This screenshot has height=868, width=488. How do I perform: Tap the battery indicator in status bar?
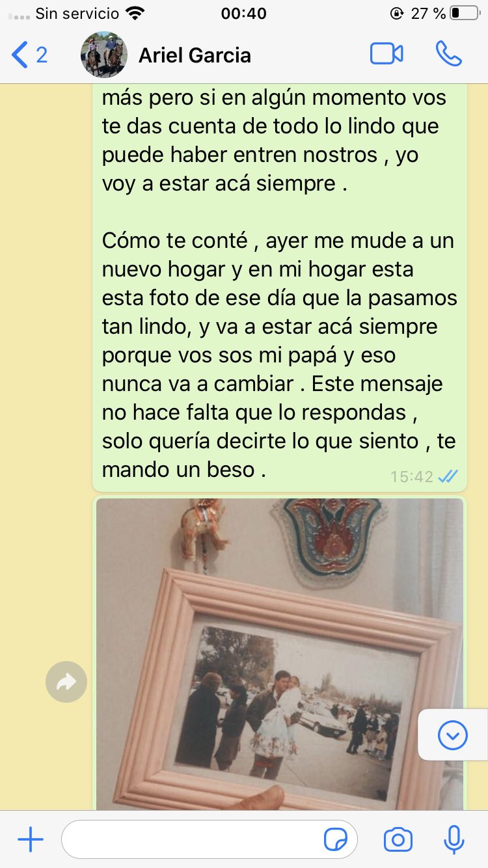[464, 13]
